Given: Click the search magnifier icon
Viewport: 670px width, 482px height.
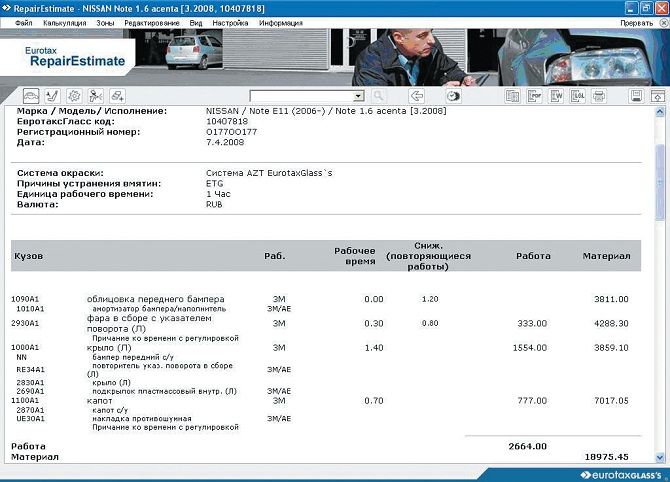Looking at the screenshot, I should [378, 96].
